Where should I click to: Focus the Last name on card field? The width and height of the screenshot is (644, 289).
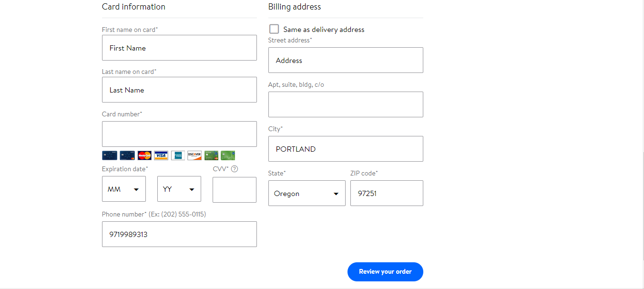pyautogui.click(x=179, y=90)
